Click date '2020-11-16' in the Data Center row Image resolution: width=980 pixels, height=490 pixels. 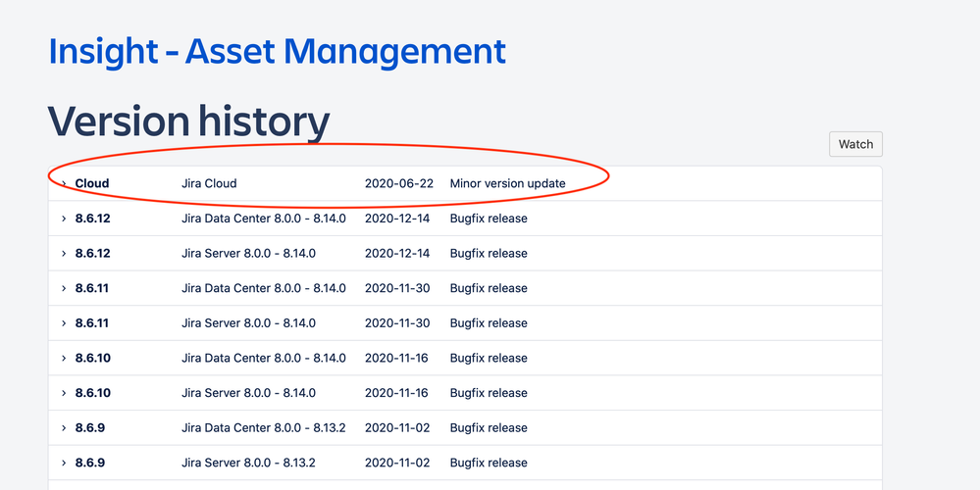point(396,359)
